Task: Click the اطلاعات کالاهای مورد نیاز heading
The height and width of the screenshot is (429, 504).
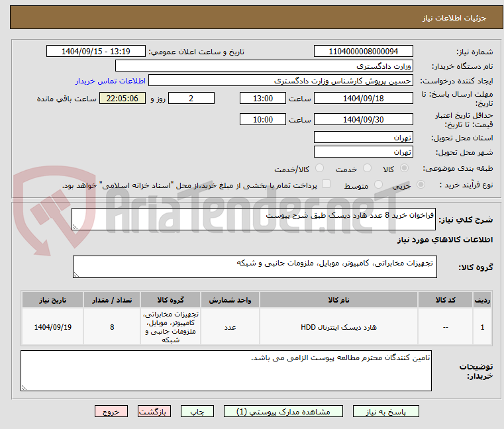Action: pos(445,240)
